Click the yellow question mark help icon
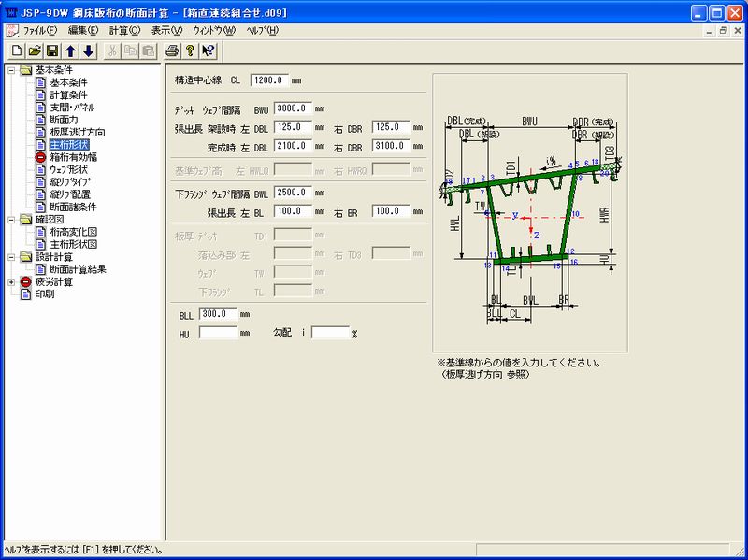The height and width of the screenshot is (560, 748). click(190, 50)
